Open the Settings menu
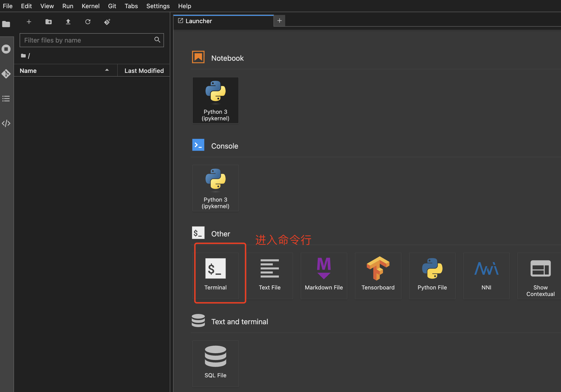This screenshot has height=392, width=561. tap(158, 6)
